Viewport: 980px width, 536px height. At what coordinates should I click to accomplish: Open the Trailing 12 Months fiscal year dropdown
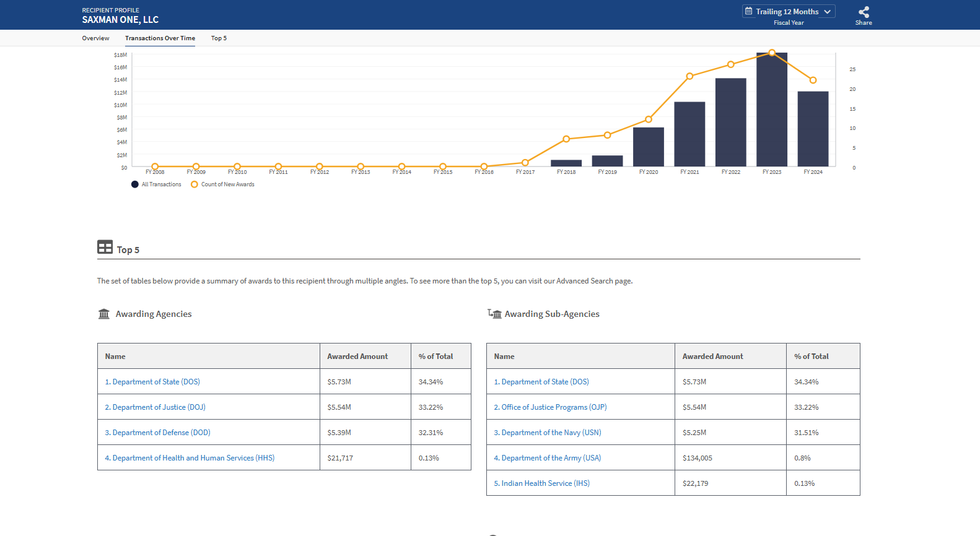pyautogui.click(x=789, y=11)
